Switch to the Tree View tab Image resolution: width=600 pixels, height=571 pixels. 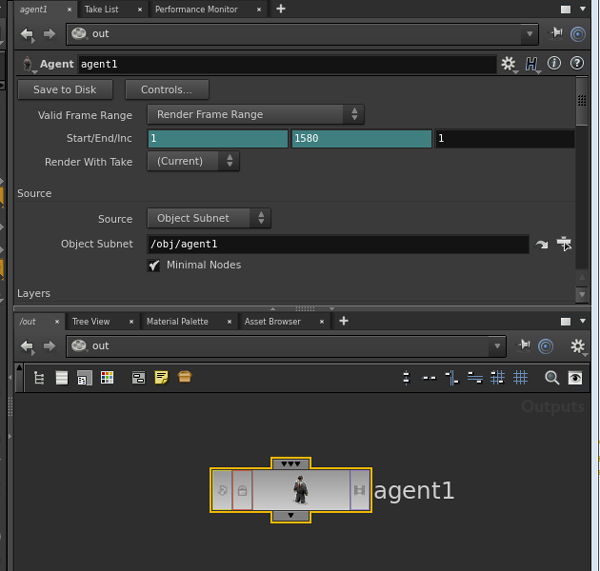click(x=91, y=322)
